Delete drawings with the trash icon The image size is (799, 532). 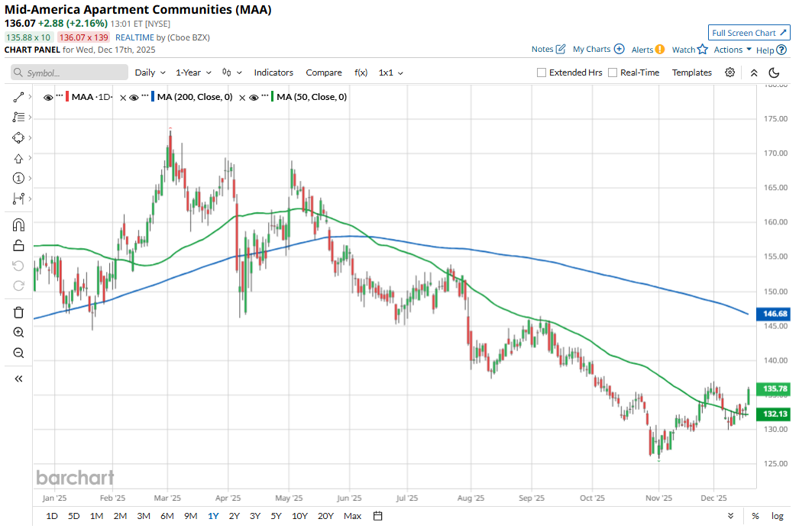click(x=18, y=313)
